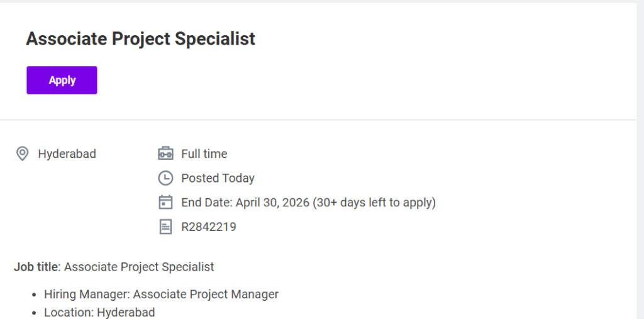Click the location pin icon

22,154
